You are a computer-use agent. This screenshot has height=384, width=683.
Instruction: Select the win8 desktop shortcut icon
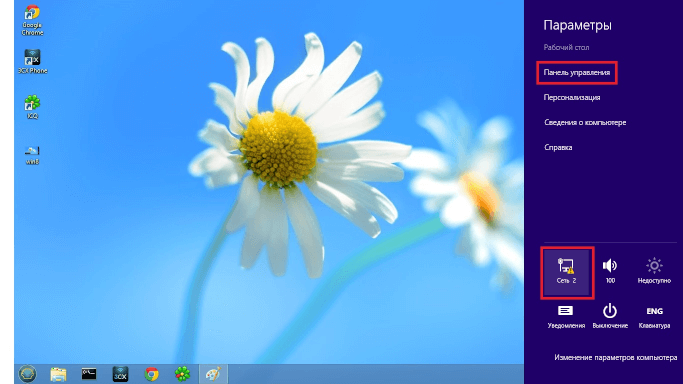coord(32,155)
